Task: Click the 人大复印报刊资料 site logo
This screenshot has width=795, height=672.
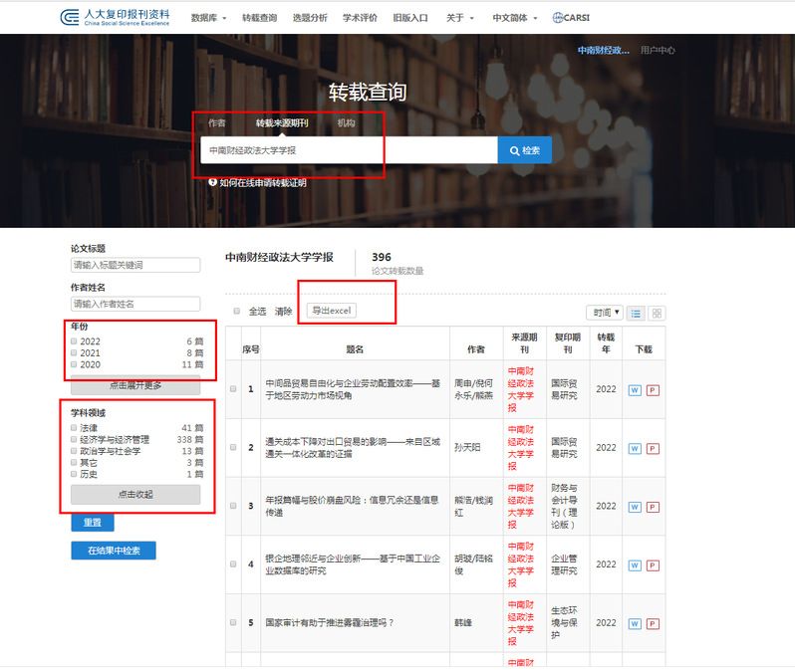Action: (x=115, y=17)
